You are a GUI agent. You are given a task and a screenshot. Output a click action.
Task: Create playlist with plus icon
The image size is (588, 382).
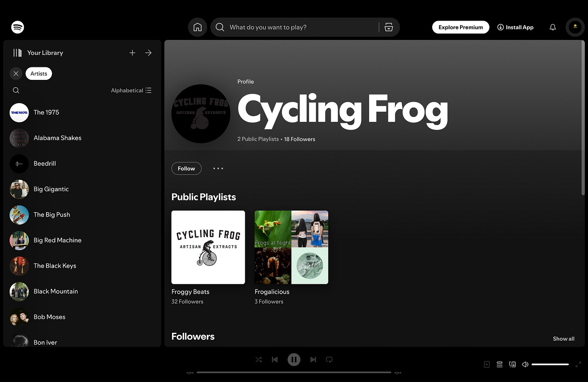click(x=132, y=53)
